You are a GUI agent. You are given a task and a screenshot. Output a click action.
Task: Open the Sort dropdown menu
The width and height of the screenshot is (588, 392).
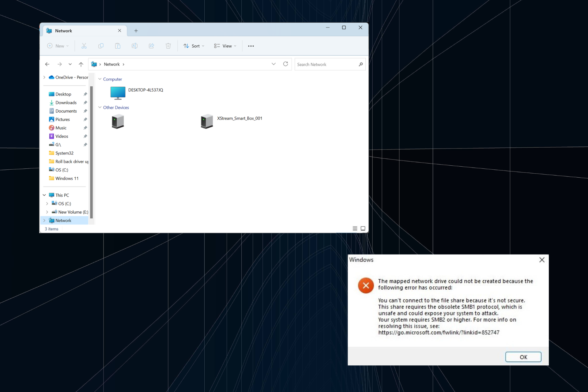click(x=194, y=46)
